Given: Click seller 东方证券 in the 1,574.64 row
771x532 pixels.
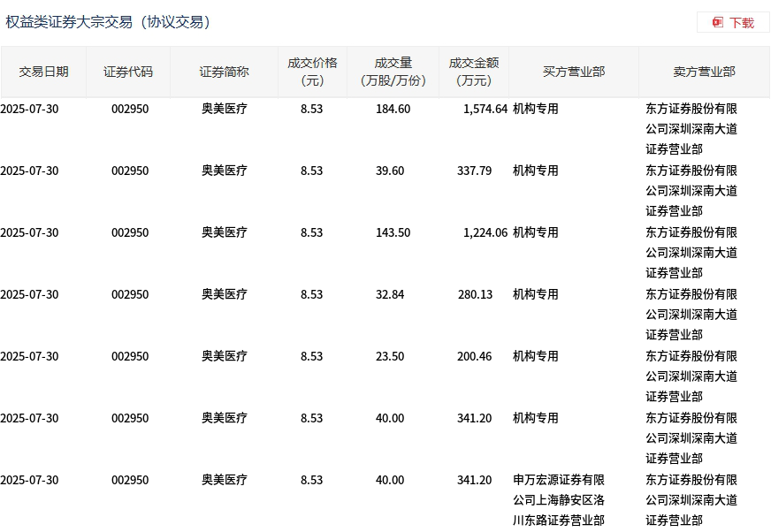Looking at the screenshot, I should (691, 129).
